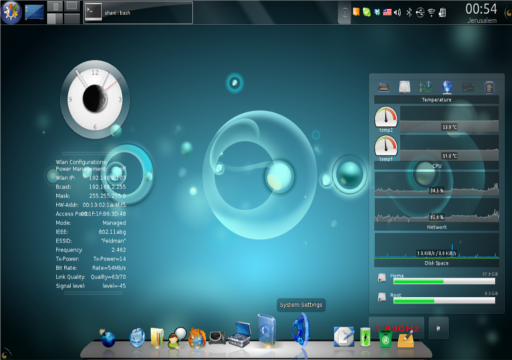The width and height of the screenshot is (512, 360).
Task: Select the second virtual desktop in the pager
Action: [72, 7]
